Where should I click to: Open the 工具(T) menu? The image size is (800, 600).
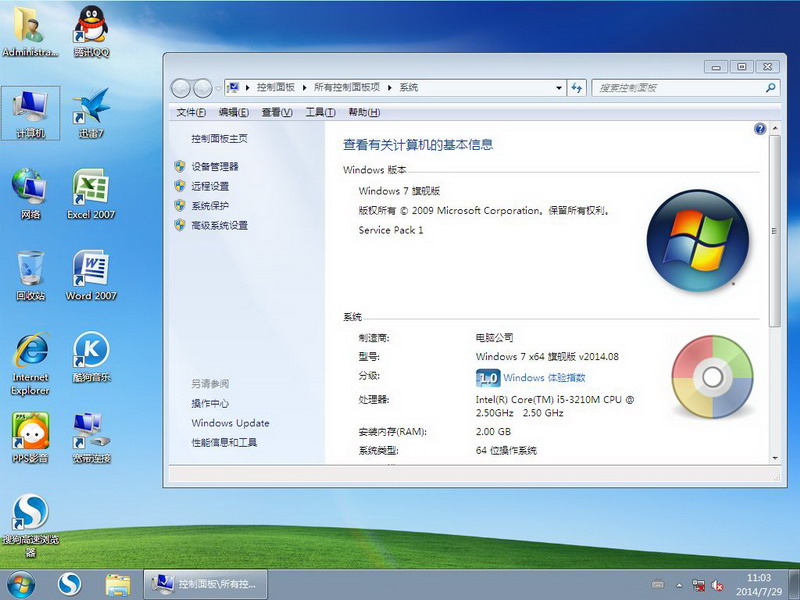pos(320,112)
